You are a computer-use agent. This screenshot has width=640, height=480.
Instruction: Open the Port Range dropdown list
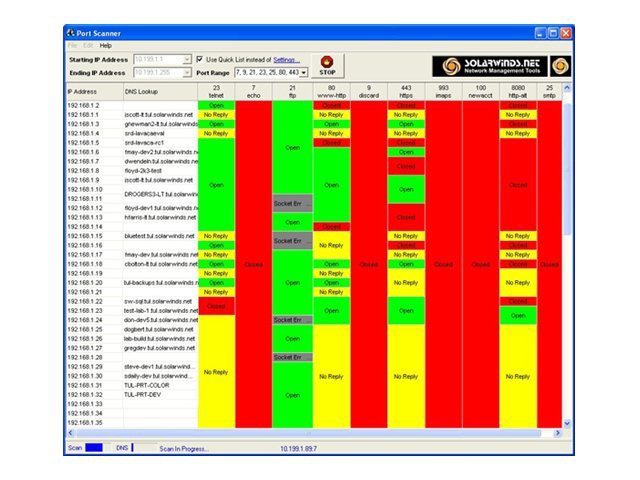(x=303, y=73)
